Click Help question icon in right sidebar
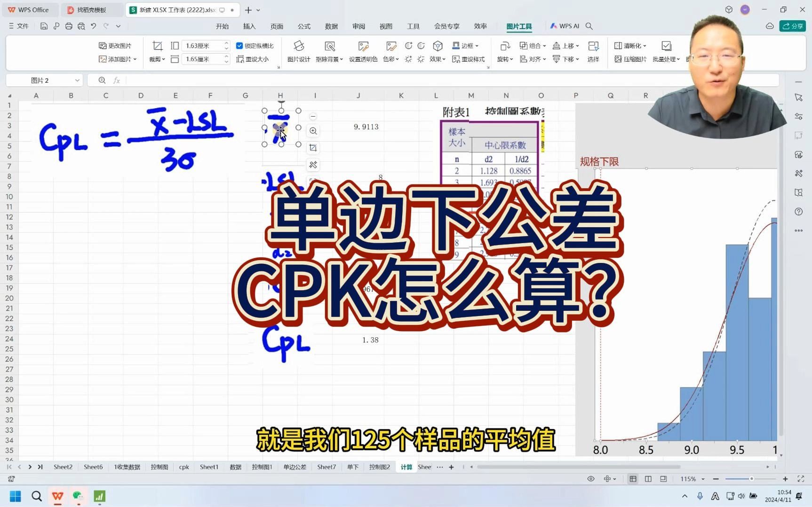Image resolution: width=812 pixels, height=507 pixels. point(798,212)
